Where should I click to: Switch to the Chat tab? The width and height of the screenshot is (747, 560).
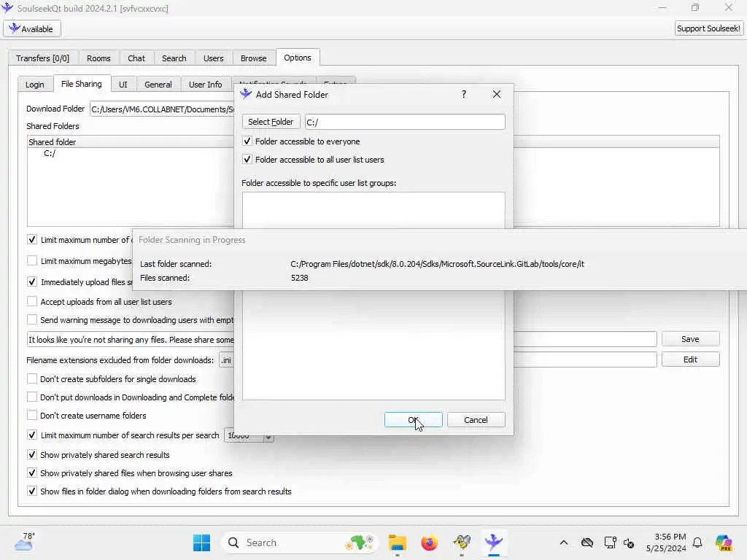click(x=136, y=58)
